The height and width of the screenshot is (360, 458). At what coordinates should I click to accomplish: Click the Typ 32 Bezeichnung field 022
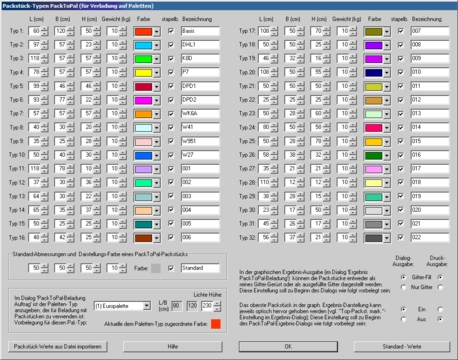[430, 238]
